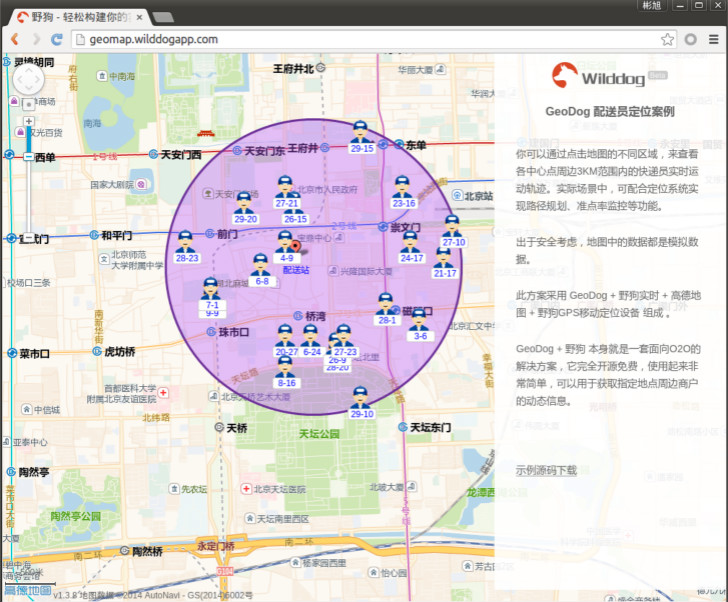
Task: Open the Chrome hamburger menu
Action: pos(714,39)
